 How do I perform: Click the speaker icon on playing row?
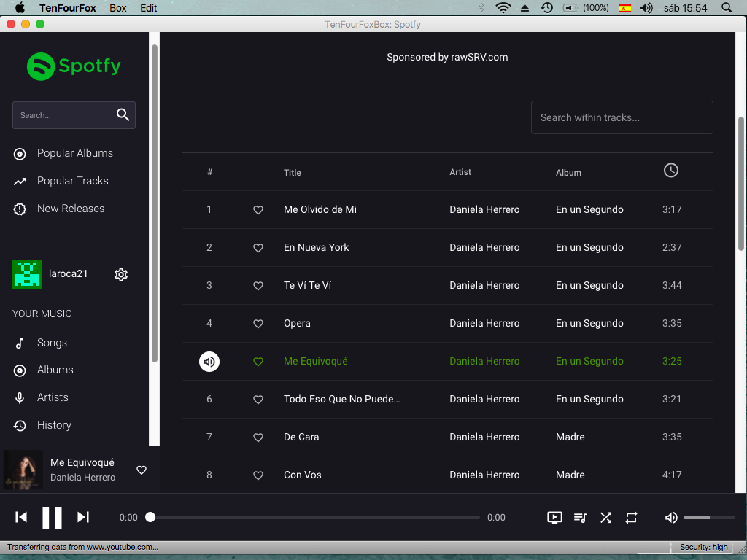click(x=209, y=362)
